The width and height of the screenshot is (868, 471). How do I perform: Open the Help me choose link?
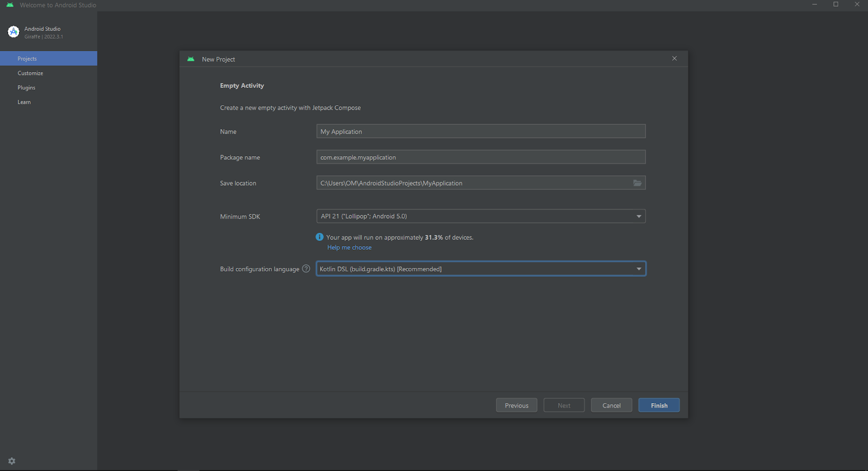349,247
